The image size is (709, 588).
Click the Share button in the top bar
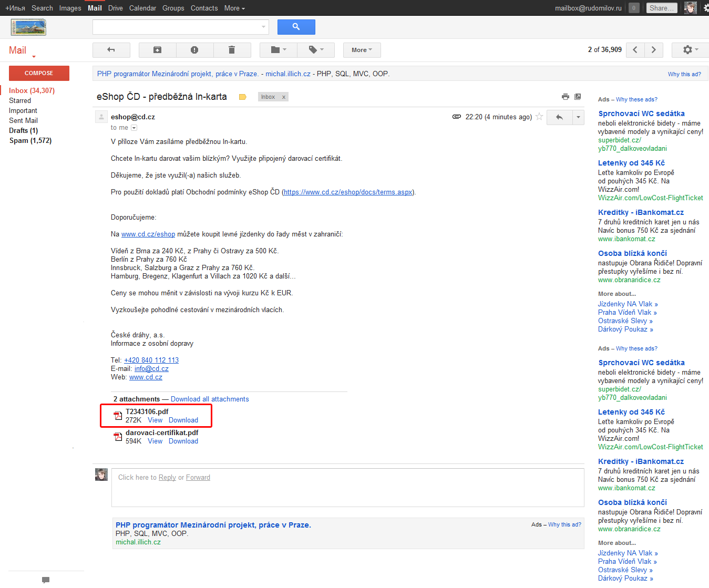[x=661, y=8]
